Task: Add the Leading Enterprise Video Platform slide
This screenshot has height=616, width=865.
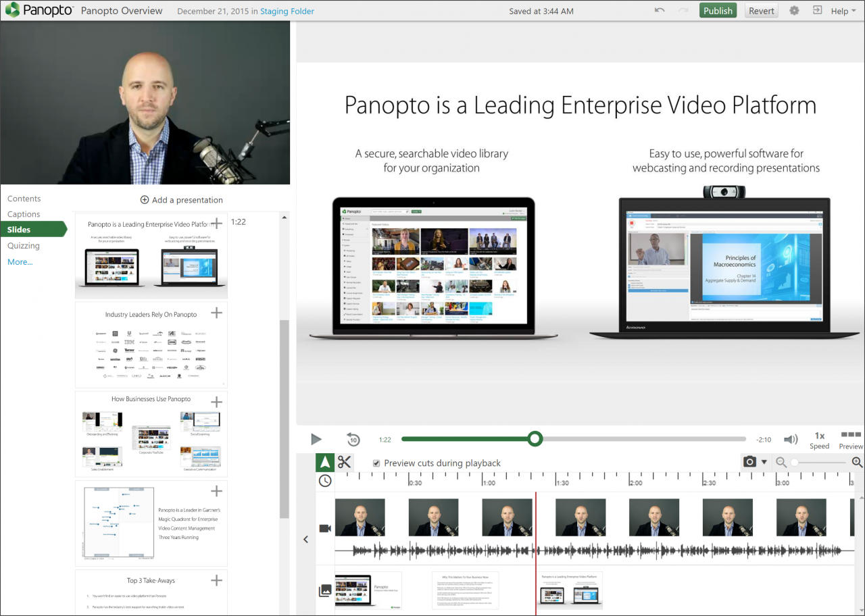Action: tap(216, 224)
